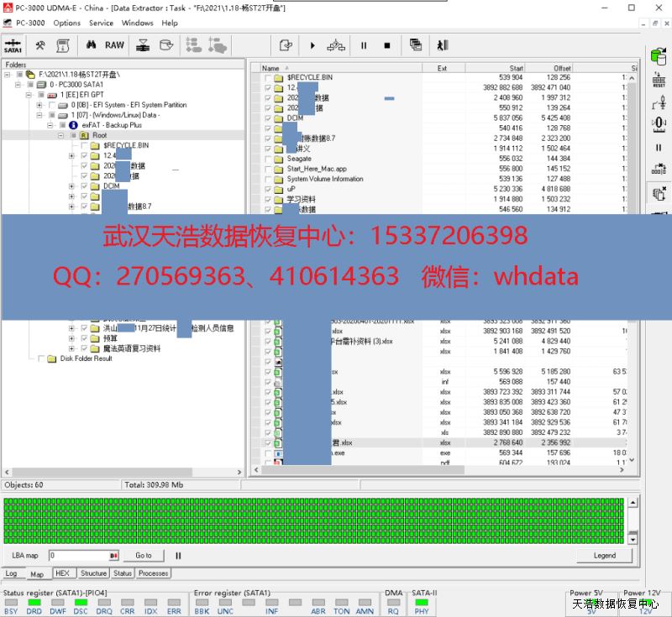Image resolution: width=672 pixels, height=617 pixels.
Task: Click the exit running-man icon
Action: pyautogui.click(x=443, y=45)
